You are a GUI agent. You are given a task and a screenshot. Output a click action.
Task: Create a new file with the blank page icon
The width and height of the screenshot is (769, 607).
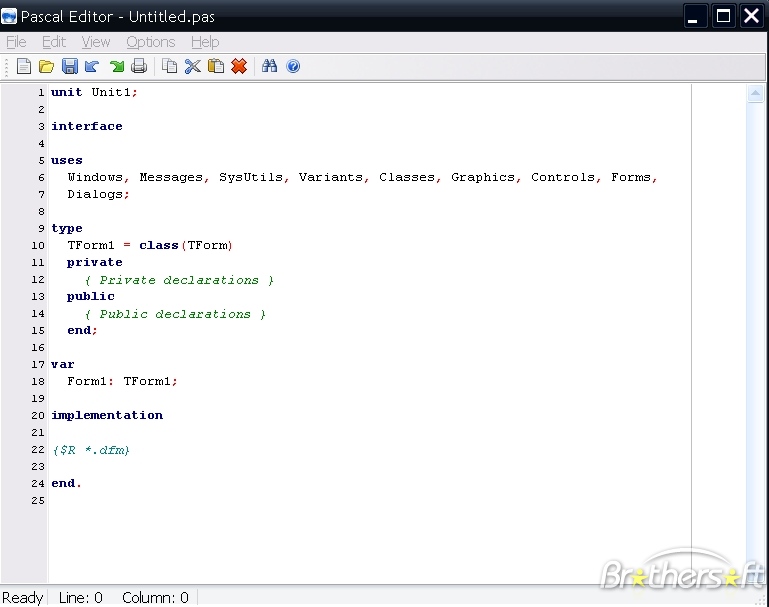pos(24,66)
